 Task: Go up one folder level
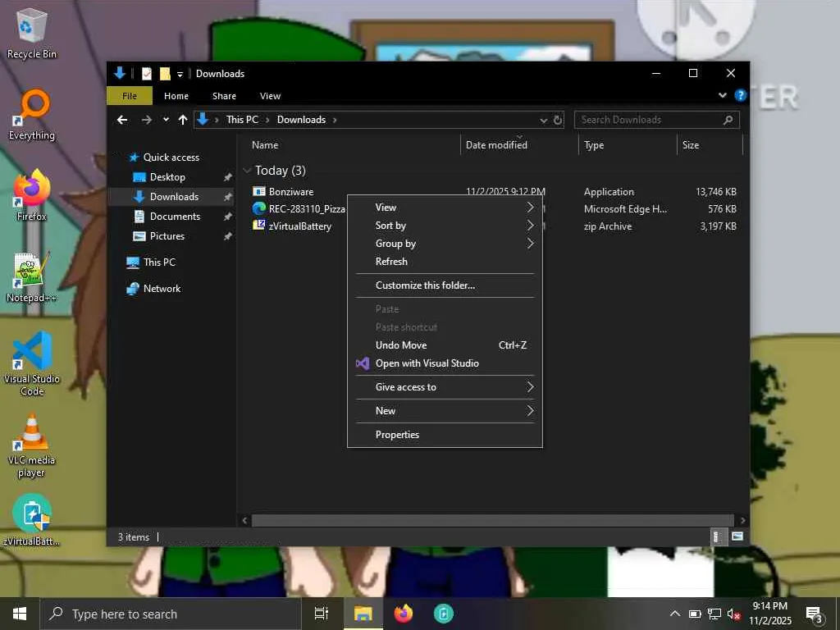coord(183,120)
